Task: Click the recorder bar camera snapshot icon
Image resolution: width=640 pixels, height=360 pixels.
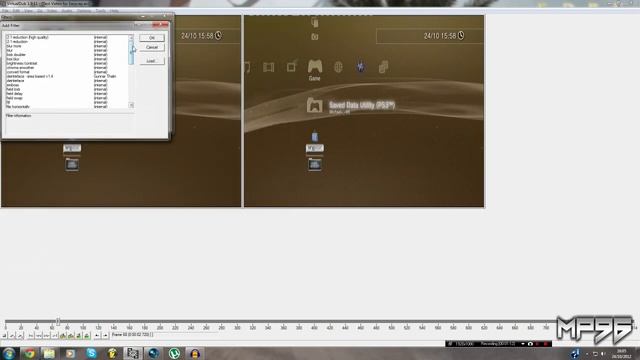Action: pyautogui.click(x=530, y=344)
